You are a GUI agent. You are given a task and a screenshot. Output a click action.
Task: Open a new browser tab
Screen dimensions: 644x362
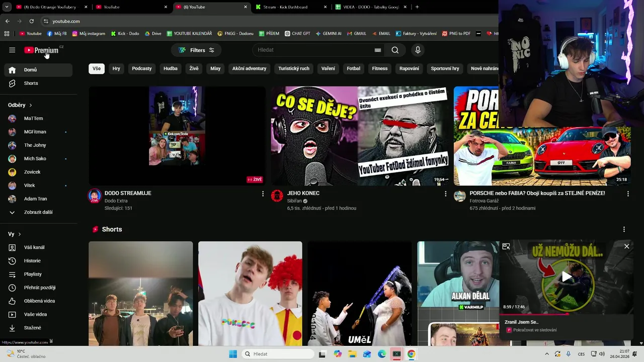pos(417,7)
